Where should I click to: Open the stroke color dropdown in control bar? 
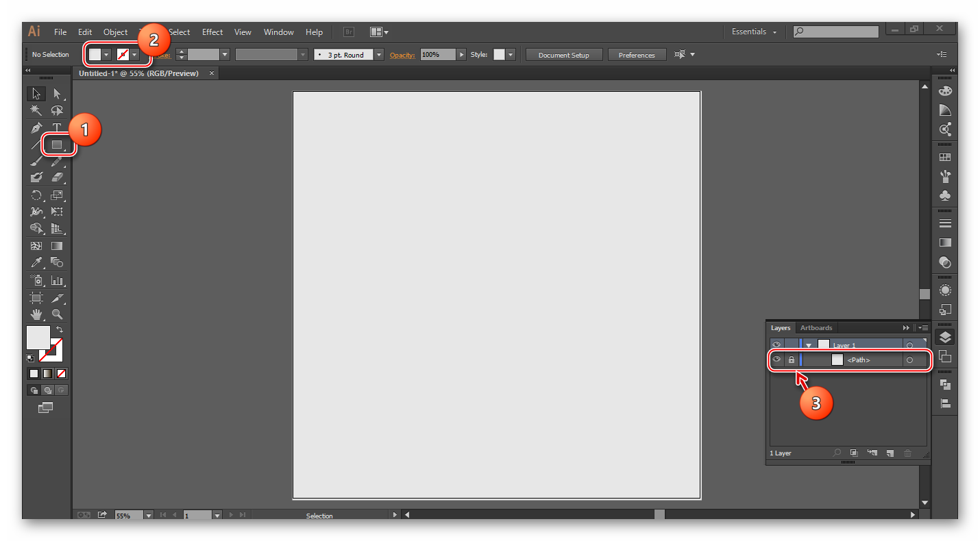pos(135,55)
